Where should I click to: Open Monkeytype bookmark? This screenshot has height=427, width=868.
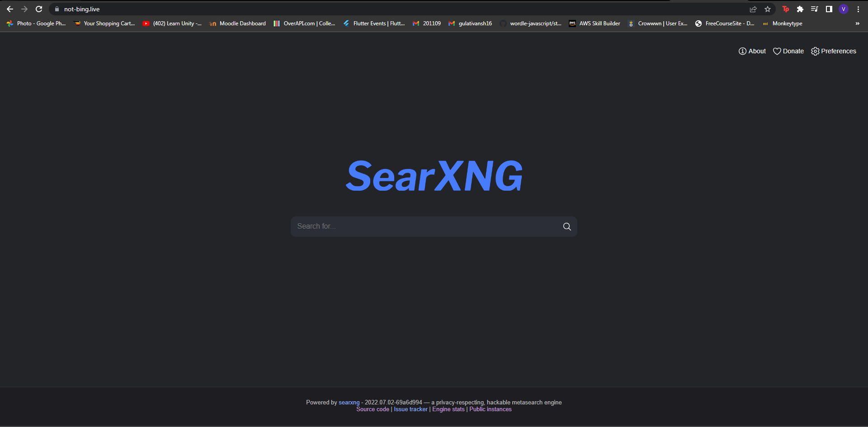tap(782, 23)
